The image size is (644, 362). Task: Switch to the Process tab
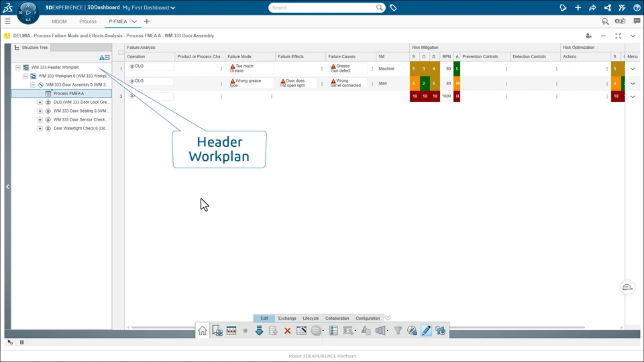(x=88, y=21)
